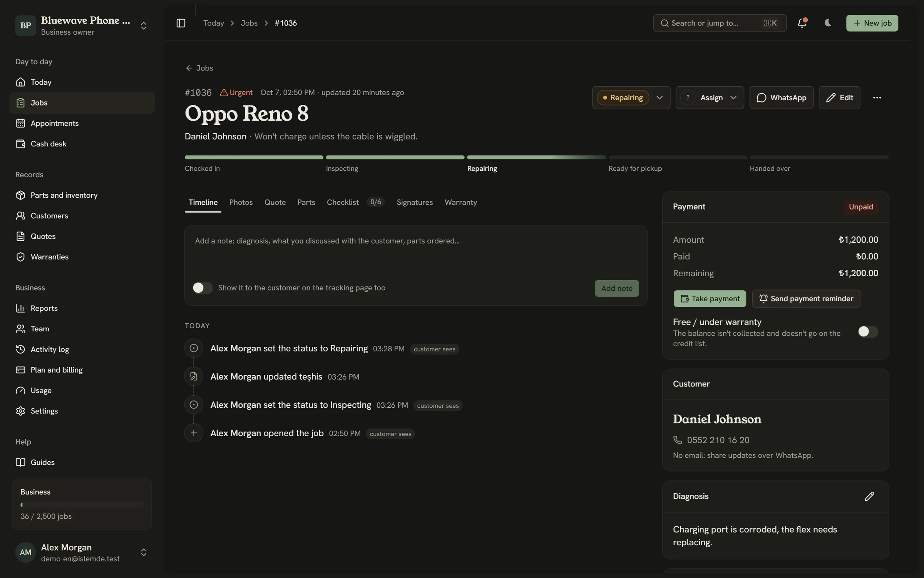Open notifications bell icon
This screenshot has height=578, width=924.
pyautogui.click(x=802, y=23)
